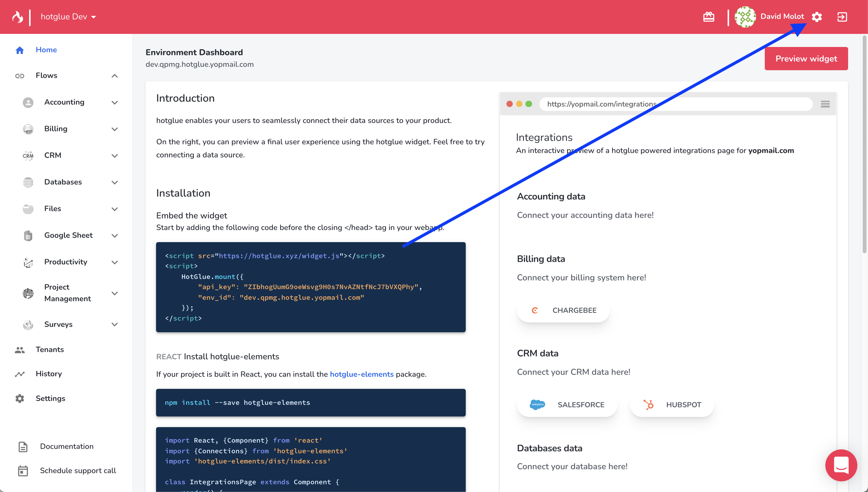Open the chat support bubble
868x492 pixels.
(841, 465)
